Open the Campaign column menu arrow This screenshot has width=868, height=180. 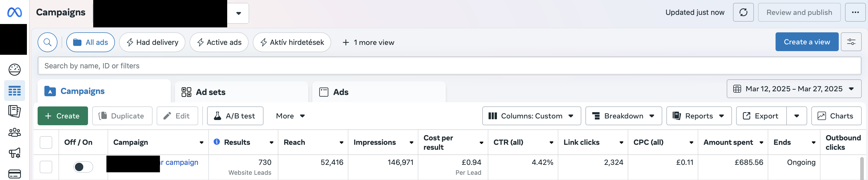[202, 143]
